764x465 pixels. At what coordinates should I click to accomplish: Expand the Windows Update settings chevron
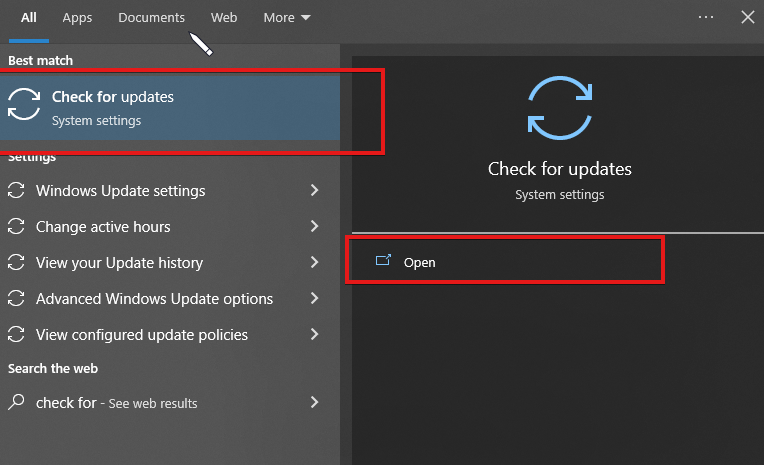pyautogui.click(x=315, y=190)
